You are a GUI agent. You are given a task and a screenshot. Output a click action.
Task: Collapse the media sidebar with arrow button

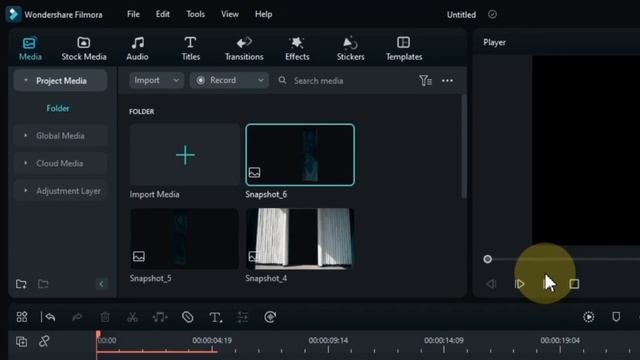coord(101,284)
